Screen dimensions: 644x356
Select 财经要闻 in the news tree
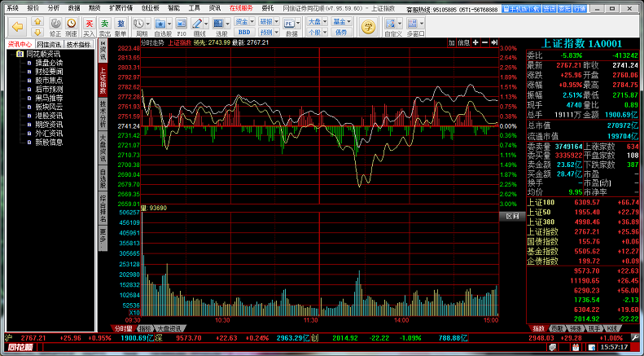tap(48, 72)
